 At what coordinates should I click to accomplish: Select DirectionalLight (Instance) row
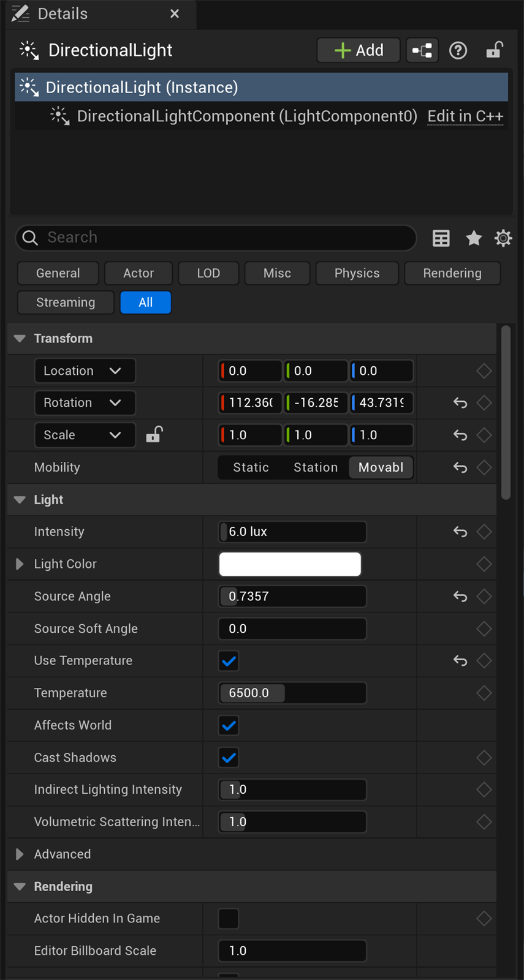point(262,87)
